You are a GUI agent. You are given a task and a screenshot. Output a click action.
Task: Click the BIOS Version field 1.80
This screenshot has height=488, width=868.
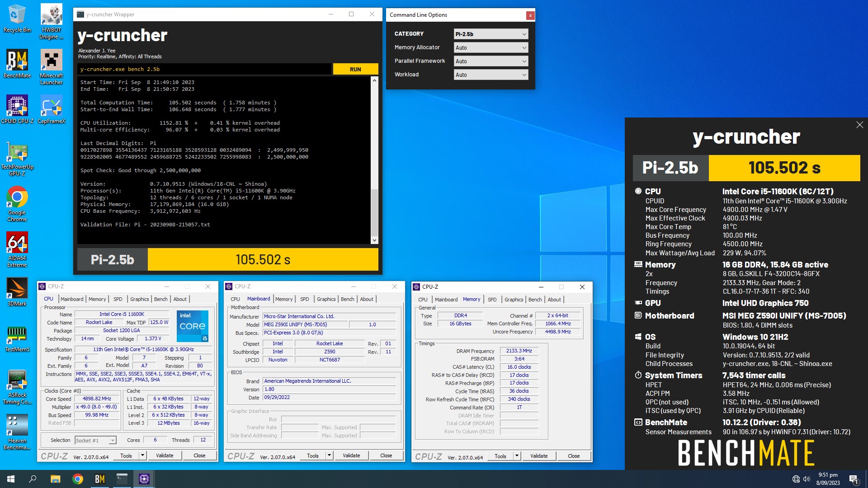tap(330, 389)
